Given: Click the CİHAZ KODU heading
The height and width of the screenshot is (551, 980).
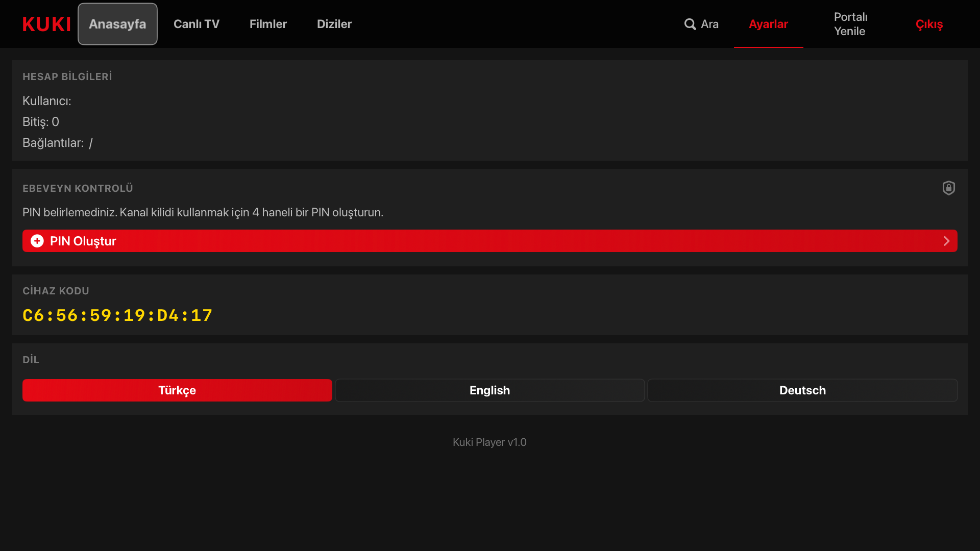Looking at the screenshot, I should (x=56, y=291).
